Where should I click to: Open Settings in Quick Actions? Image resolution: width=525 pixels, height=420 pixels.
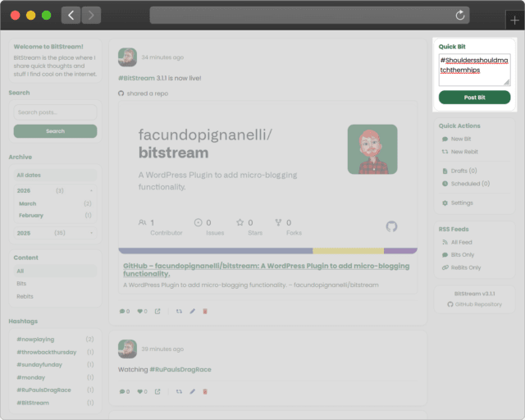pyautogui.click(x=462, y=203)
